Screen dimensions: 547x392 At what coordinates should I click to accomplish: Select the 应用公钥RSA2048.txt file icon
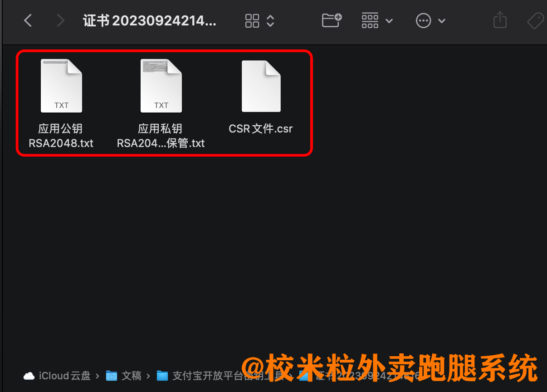61,86
